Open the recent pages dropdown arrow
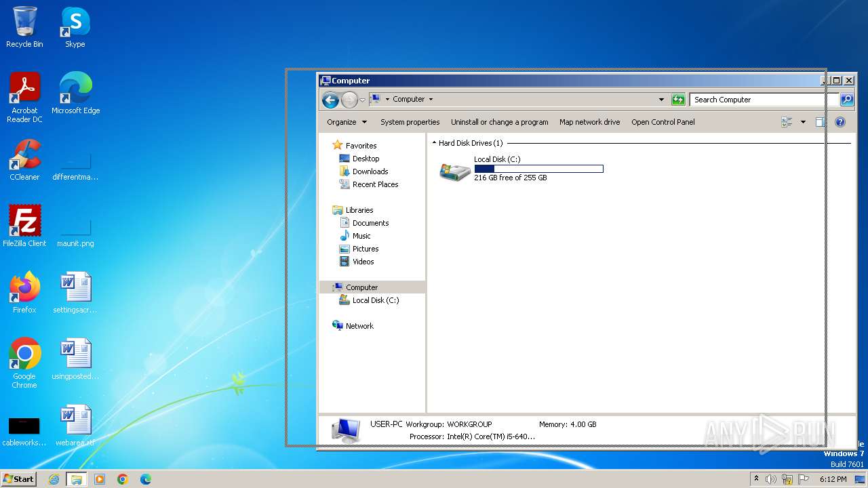 [362, 100]
